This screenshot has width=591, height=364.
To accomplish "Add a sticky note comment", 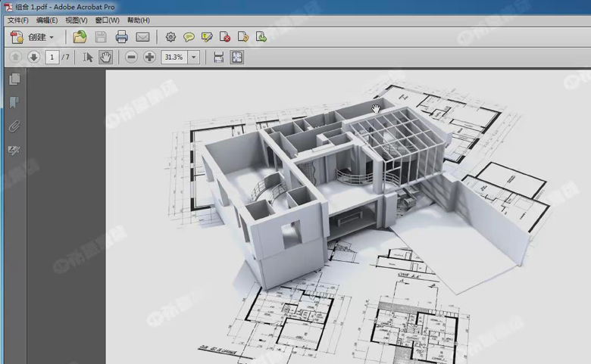I will click(189, 37).
